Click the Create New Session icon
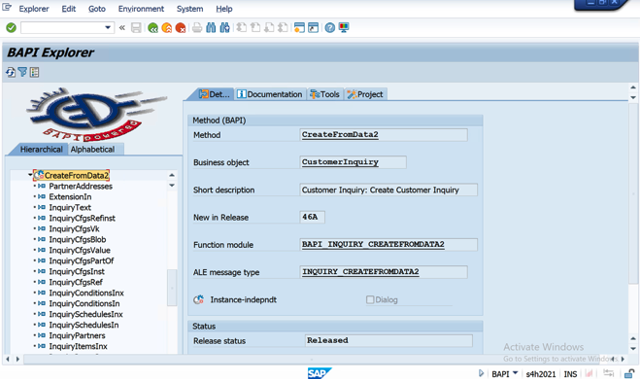 pos(299,28)
